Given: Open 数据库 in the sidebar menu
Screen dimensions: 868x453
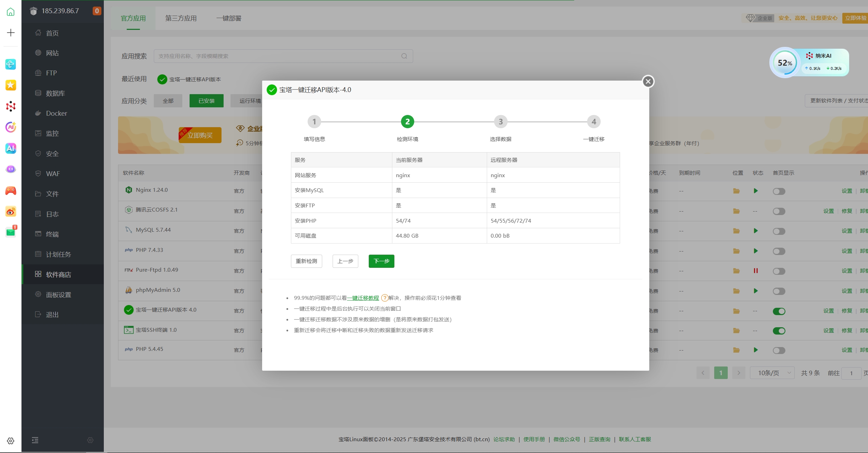Looking at the screenshot, I should click(63, 93).
